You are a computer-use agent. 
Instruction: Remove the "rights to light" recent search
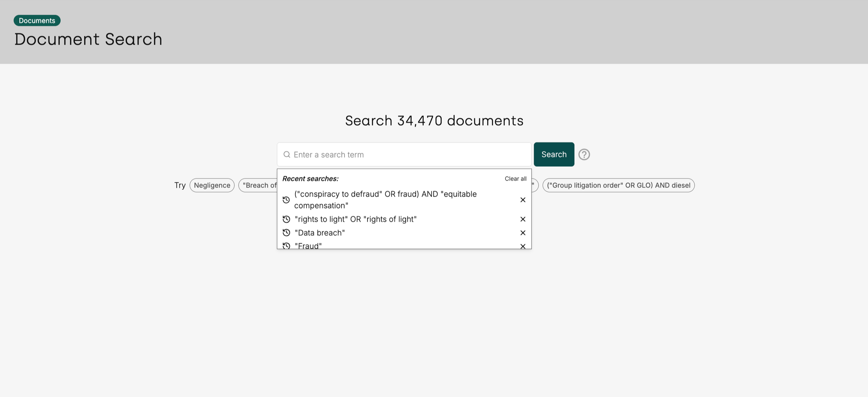click(x=523, y=219)
